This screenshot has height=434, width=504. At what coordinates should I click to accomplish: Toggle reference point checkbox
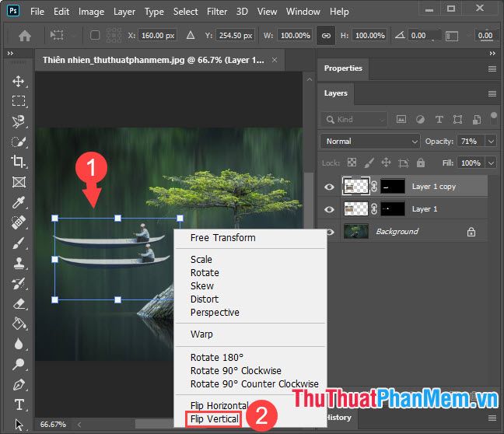coord(95,35)
